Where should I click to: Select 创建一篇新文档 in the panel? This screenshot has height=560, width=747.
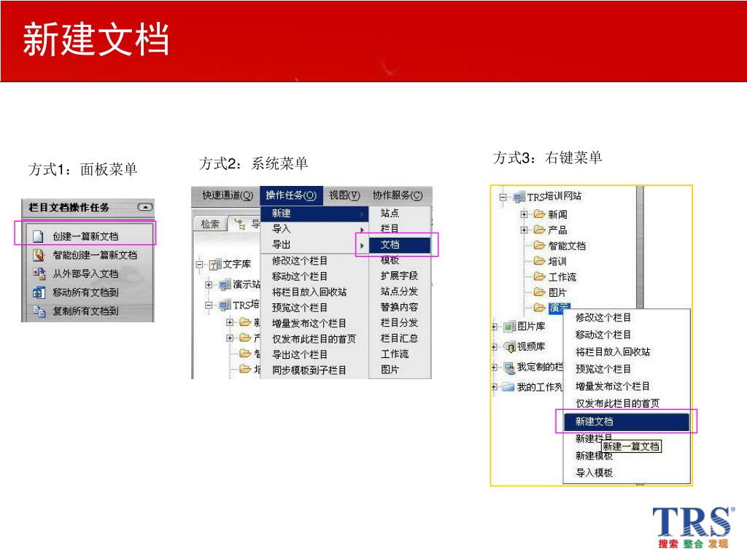point(86,236)
